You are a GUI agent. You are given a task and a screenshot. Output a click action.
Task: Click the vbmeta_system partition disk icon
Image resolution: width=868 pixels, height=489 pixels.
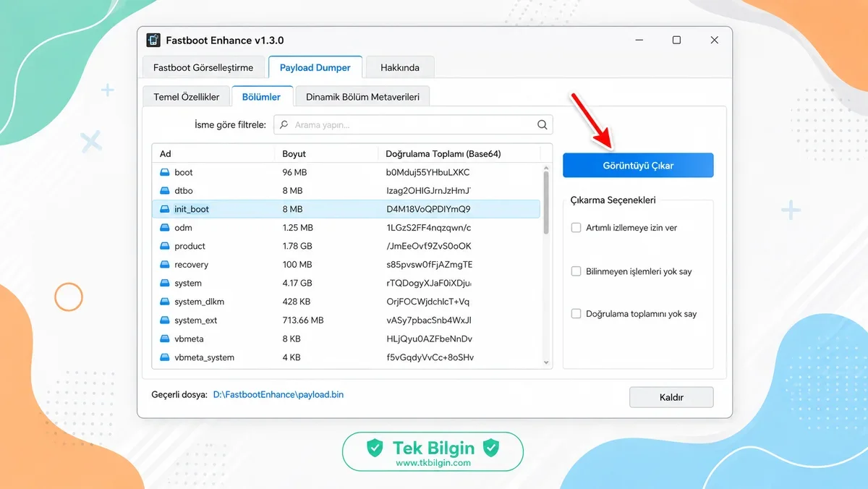[x=164, y=357]
